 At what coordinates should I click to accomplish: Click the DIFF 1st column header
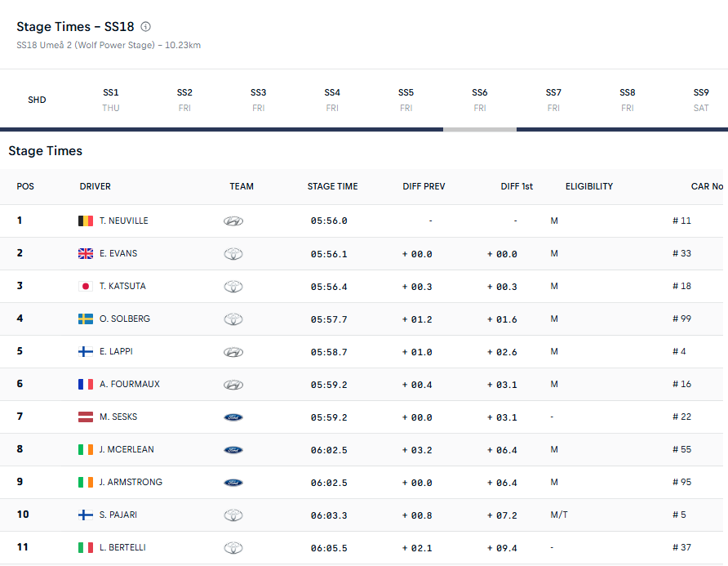517,186
